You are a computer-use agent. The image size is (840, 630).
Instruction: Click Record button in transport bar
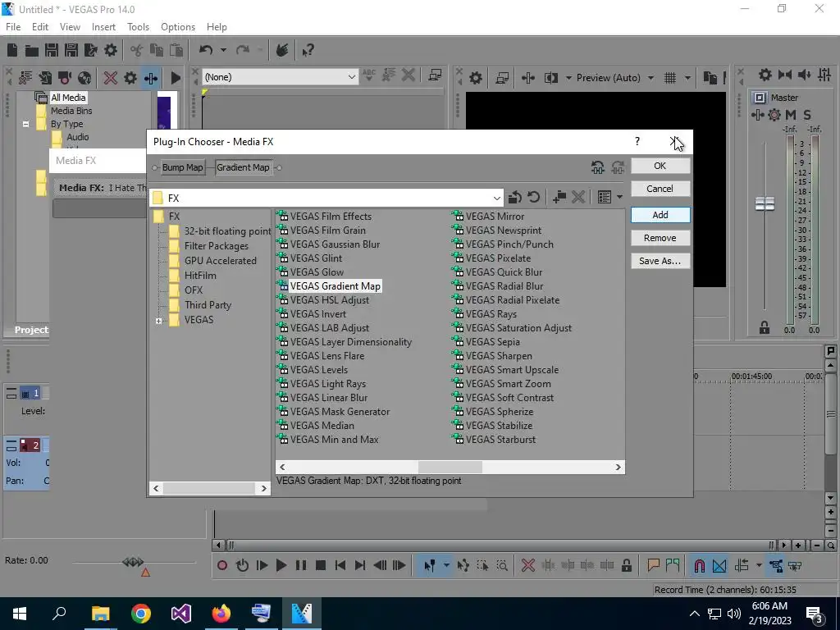(221, 565)
